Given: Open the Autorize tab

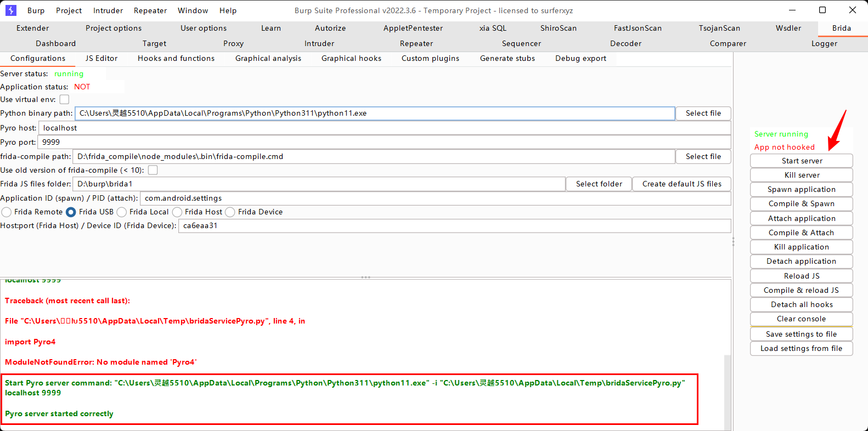Looking at the screenshot, I should [330, 28].
